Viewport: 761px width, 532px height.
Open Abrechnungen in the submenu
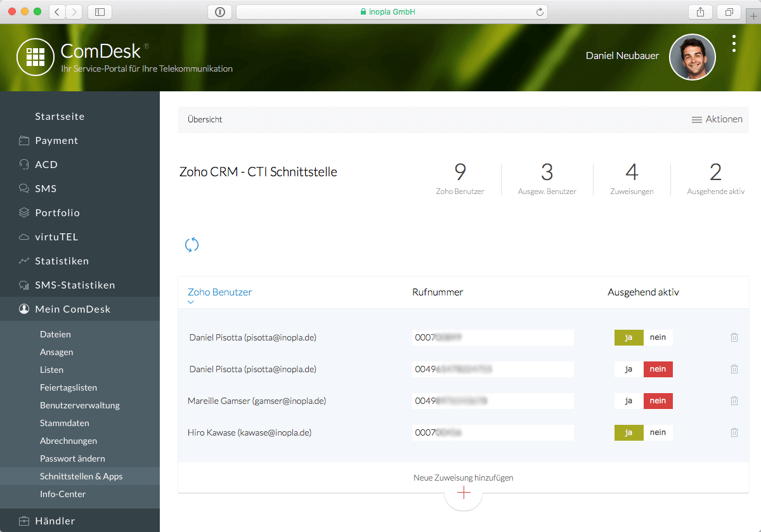(68, 441)
